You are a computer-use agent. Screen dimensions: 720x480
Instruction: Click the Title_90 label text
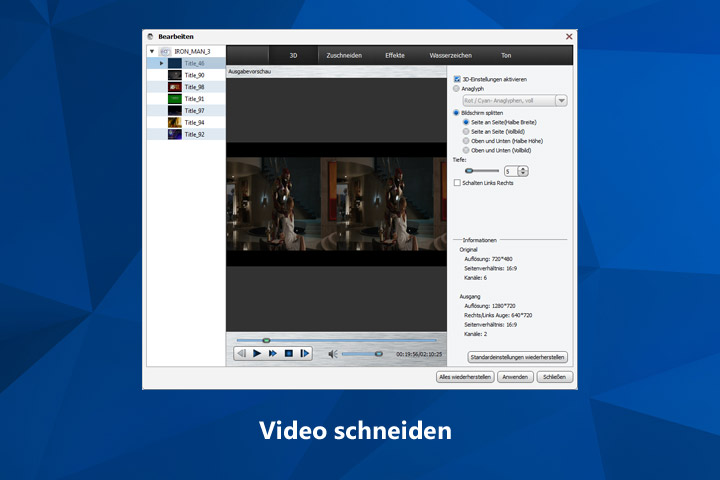[x=194, y=75]
